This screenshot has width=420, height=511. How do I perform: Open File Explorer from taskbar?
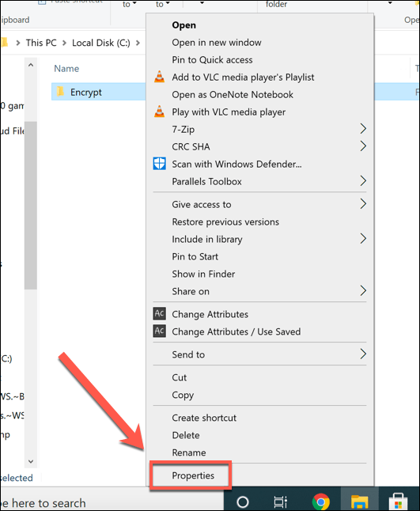359,502
